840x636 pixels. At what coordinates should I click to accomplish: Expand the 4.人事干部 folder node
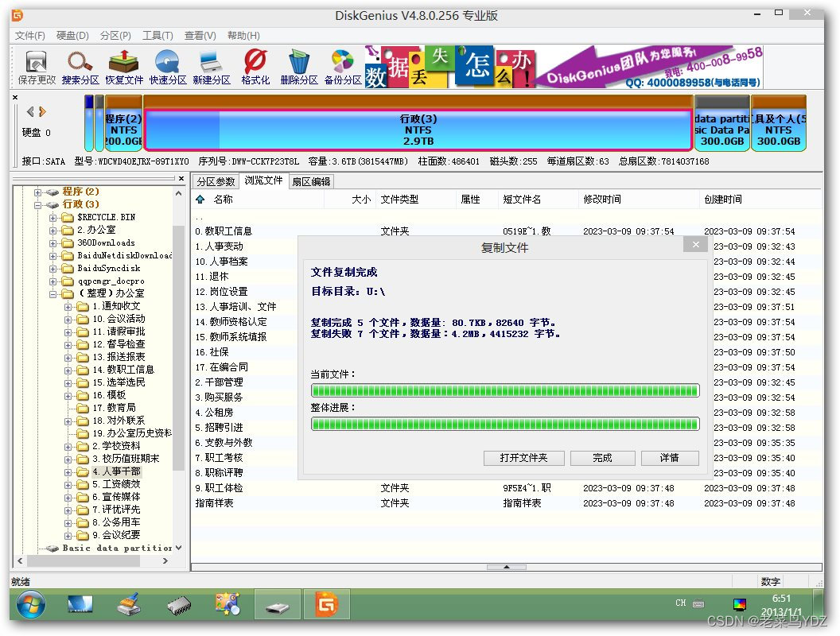(x=68, y=472)
